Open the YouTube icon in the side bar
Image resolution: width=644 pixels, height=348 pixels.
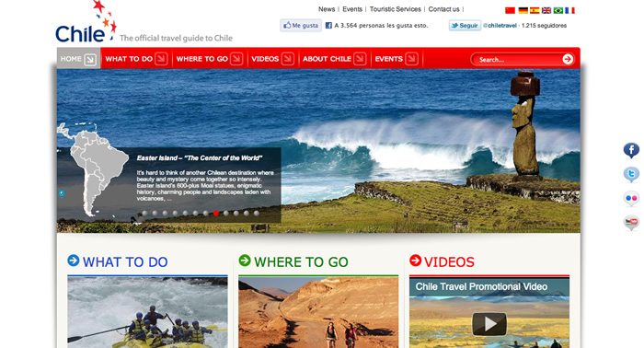click(631, 222)
